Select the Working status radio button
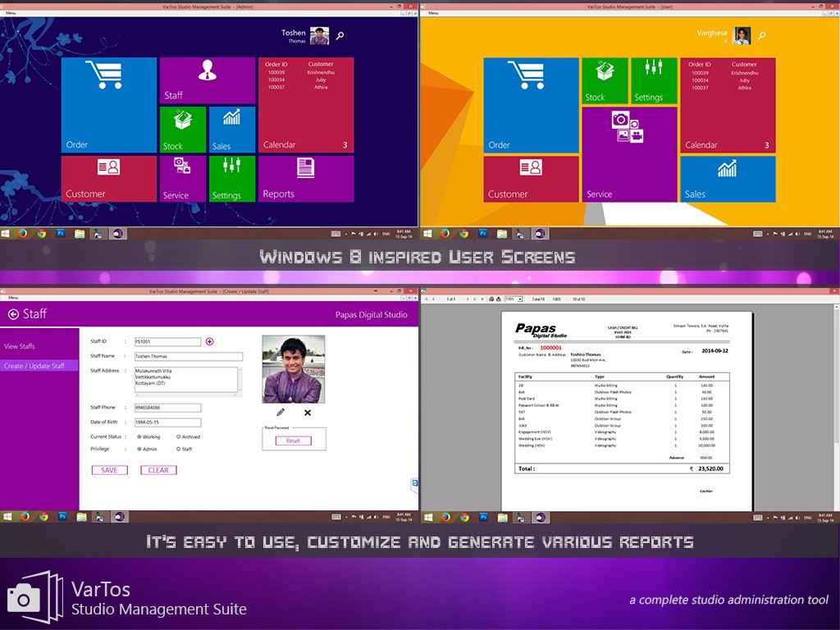 coord(139,436)
